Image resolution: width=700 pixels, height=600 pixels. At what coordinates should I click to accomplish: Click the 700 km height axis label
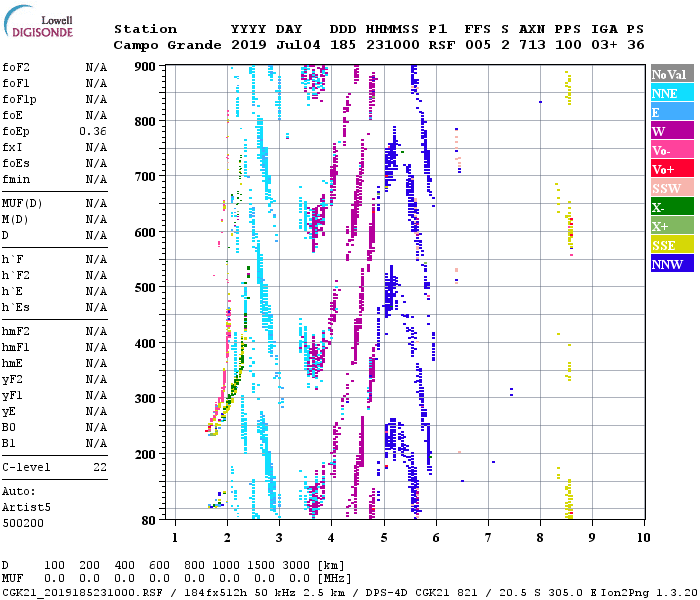145,177
